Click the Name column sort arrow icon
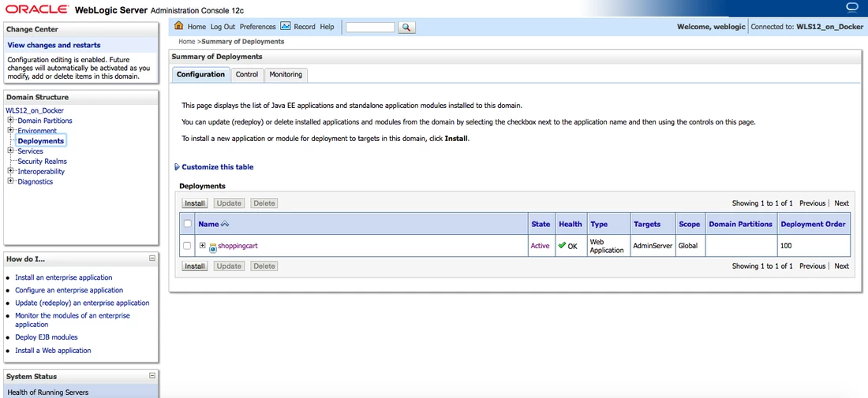 pyautogui.click(x=225, y=224)
